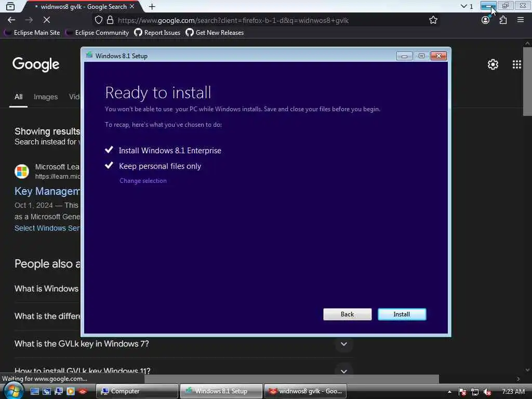Open Report Issues bookmark
Screen dimensions: 532x399
point(157,33)
